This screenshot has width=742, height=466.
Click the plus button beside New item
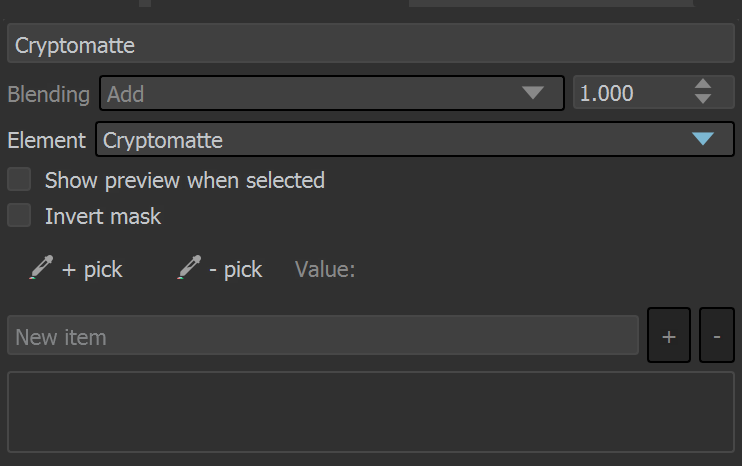(669, 335)
